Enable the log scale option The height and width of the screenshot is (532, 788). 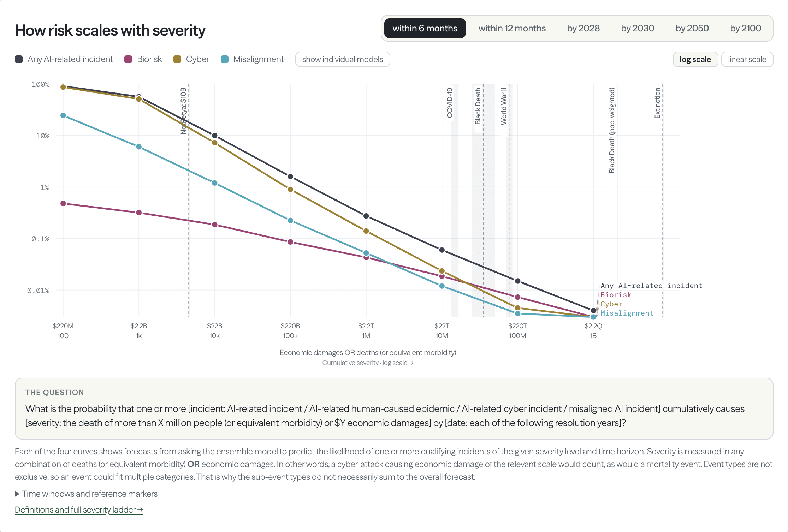pyautogui.click(x=695, y=59)
